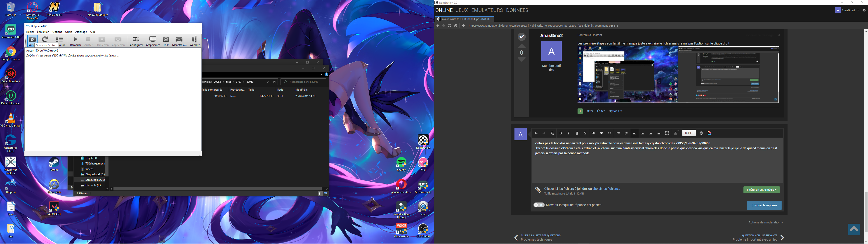This screenshot has height=244, width=868.
Task: Insert a link with the link icon
Action: [593, 133]
